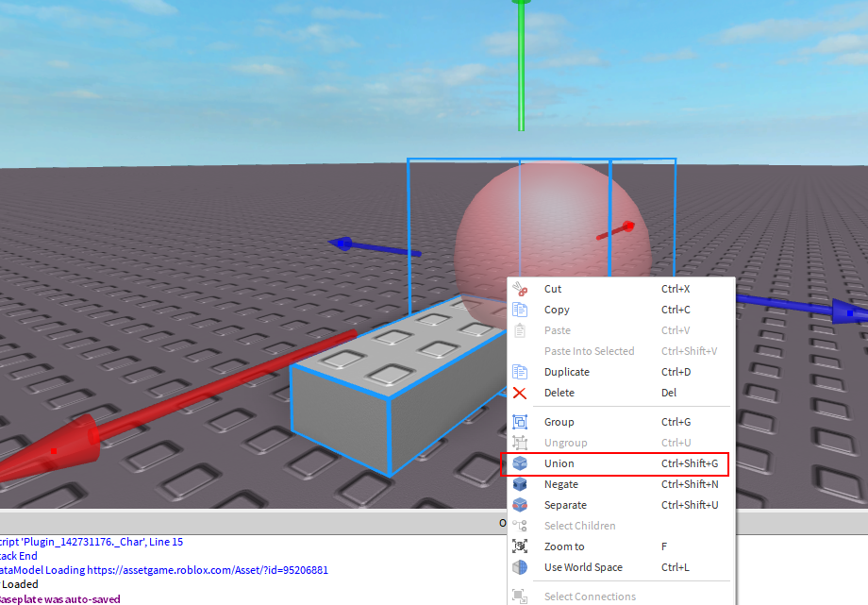Viewport: 868px width, 605px height.
Task: Click the Ctrl+Shift+N shortcut label
Action: click(690, 484)
